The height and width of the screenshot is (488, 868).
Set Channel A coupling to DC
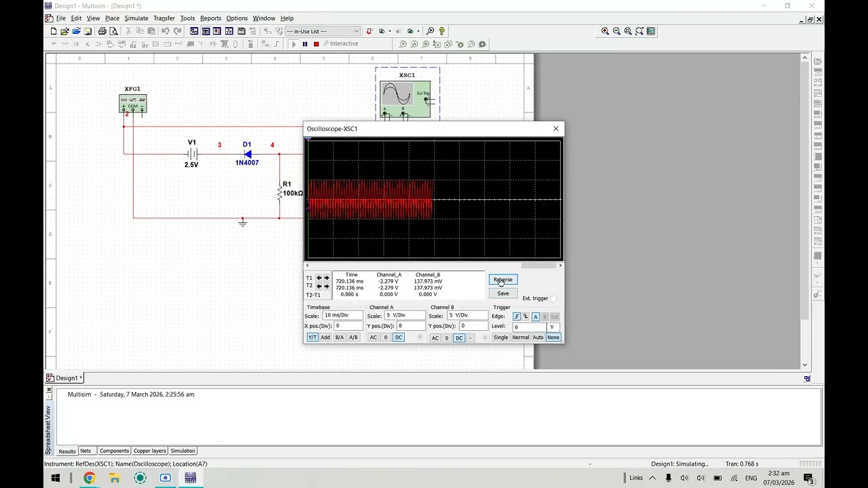(x=399, y=338)
